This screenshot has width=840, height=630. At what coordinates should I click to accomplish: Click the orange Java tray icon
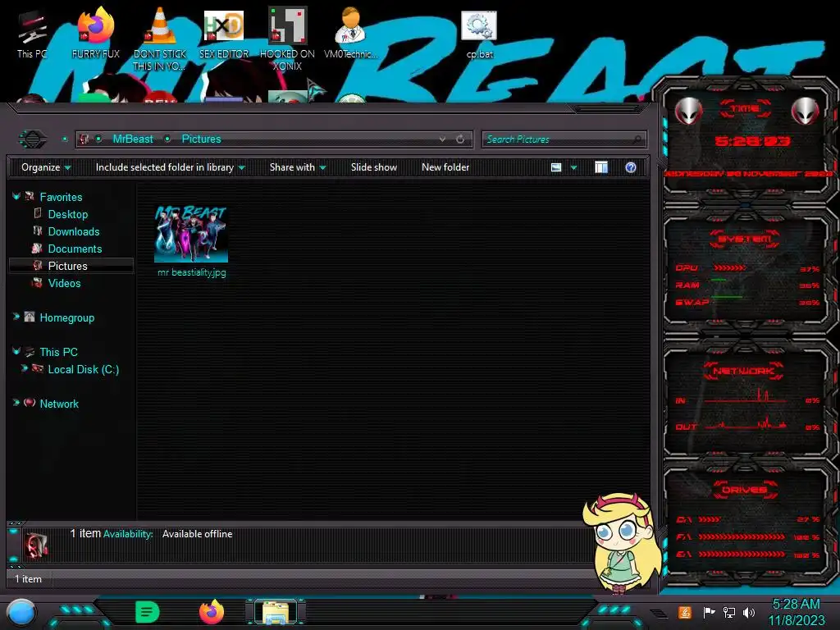point(684,612)
